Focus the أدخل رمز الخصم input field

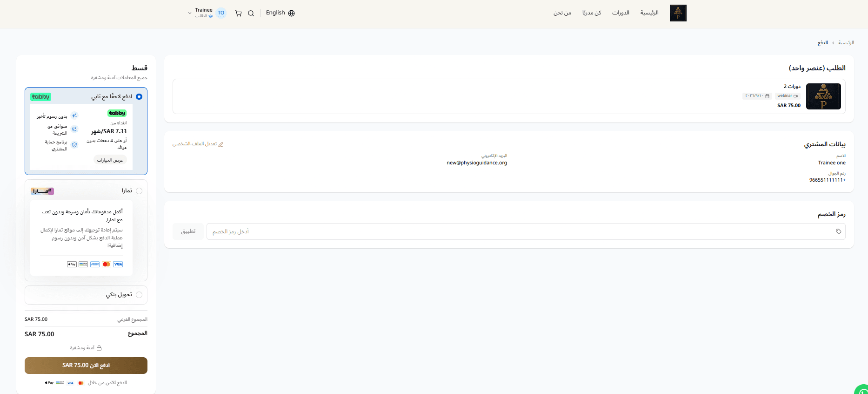tap(526, 231)
